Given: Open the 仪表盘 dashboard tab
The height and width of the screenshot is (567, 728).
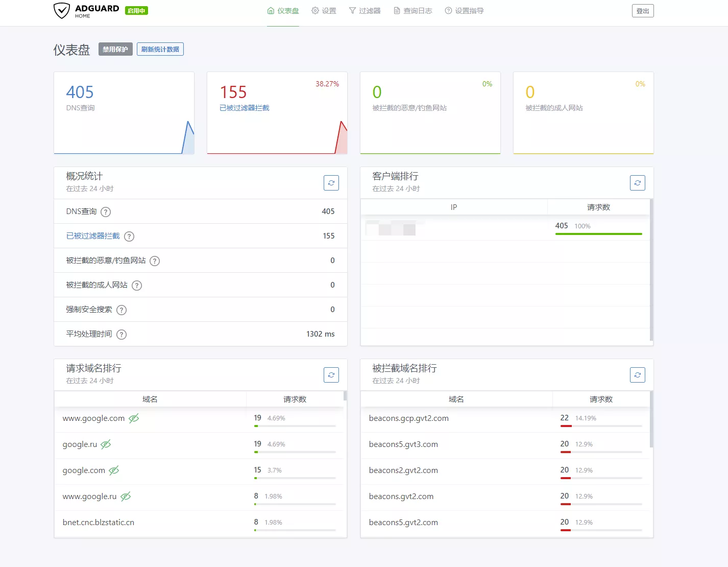Looking at the screenshot, I should 283,11.
